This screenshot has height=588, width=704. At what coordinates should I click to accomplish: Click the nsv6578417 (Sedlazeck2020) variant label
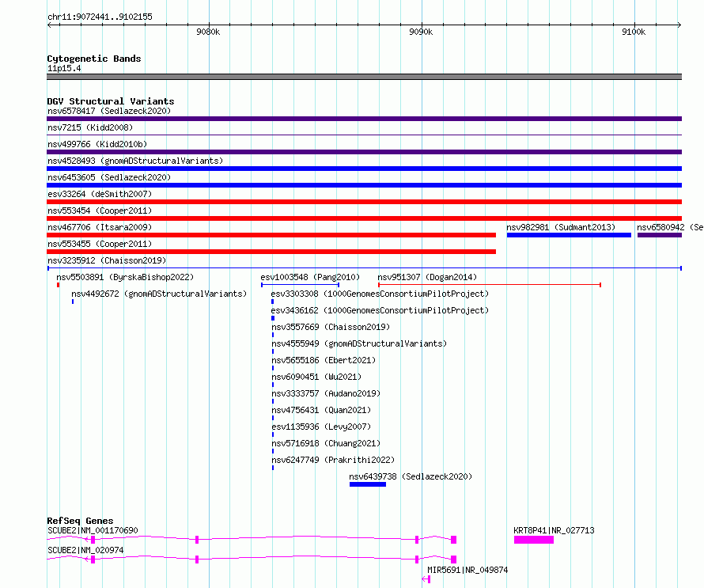point(109,111)
